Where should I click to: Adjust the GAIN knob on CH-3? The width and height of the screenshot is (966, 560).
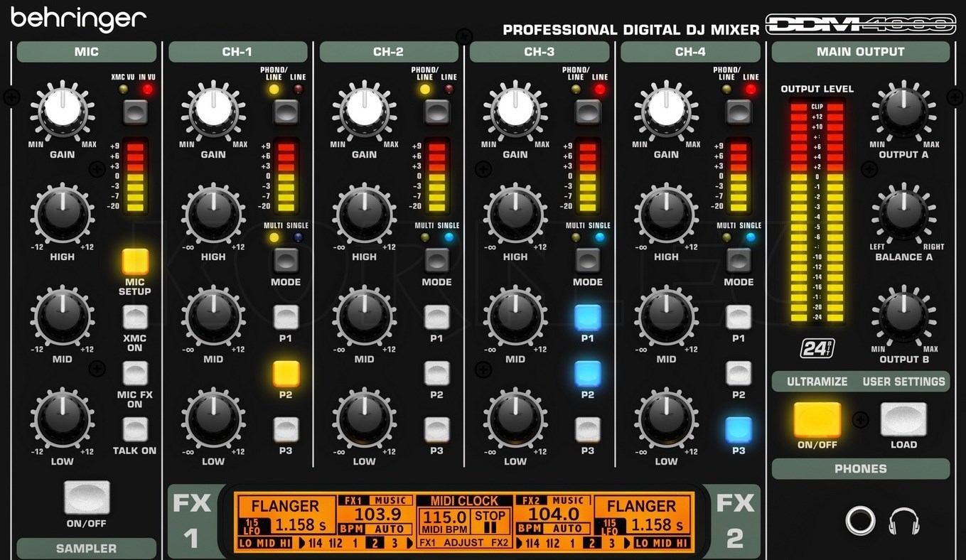click(515, 111)
